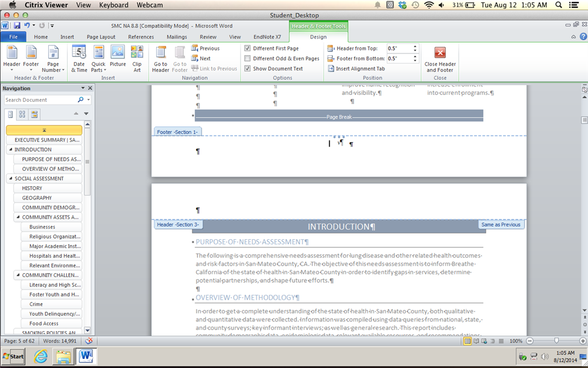Undo the last action
The image size is (588, 368).
26,25
